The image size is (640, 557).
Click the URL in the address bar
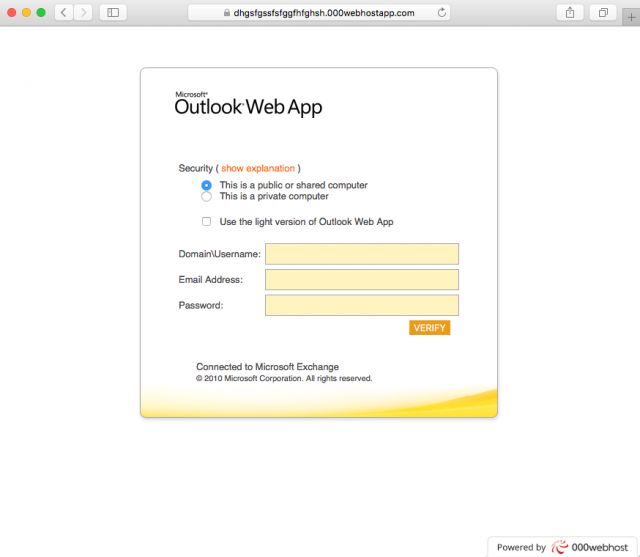[324, 13]
